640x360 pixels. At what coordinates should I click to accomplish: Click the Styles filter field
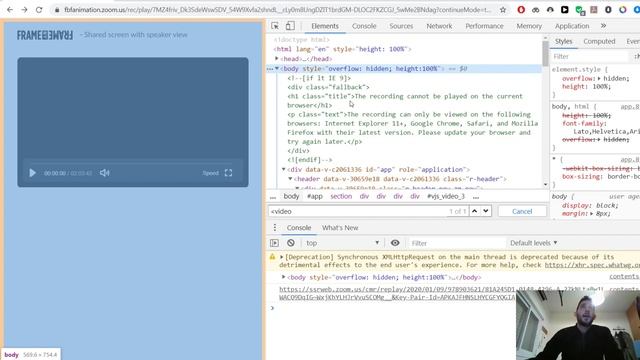[x=590, y=56]
